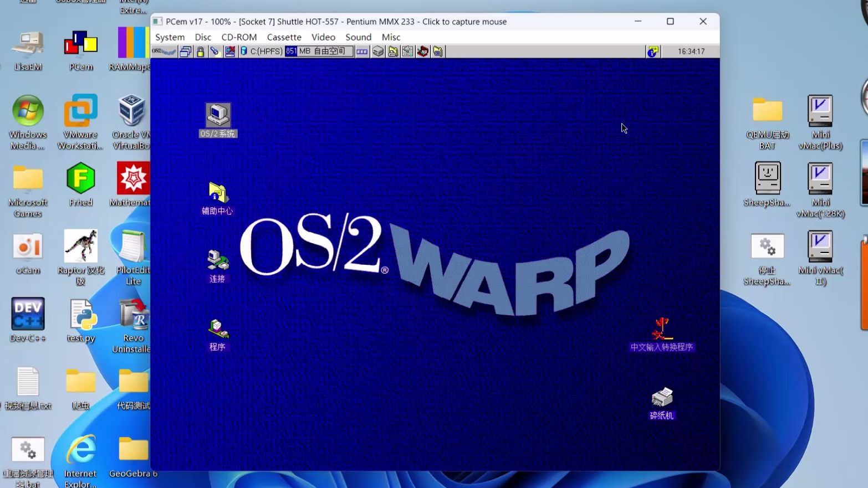Click the OS/2 Warp logo button in WarpCenter
The height and width of the screenshot is (488, 868).
click(x=164, y=52)
